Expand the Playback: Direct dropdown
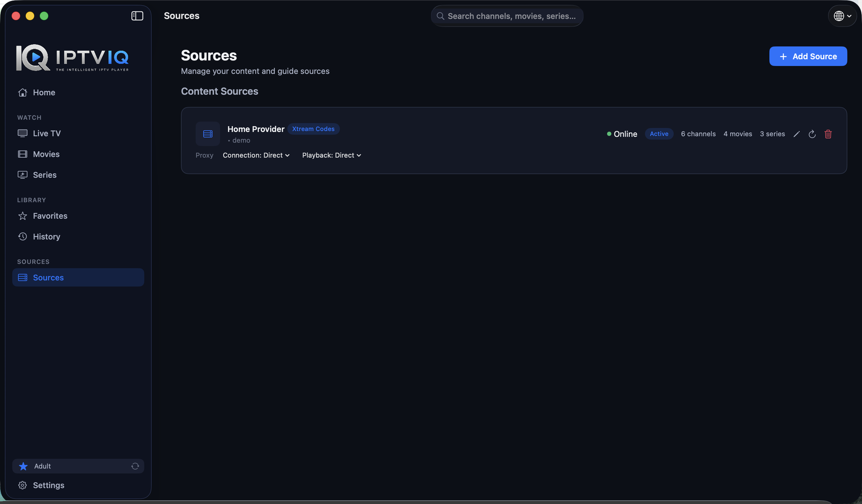This screenshot has width=862, height=504. [331, 156]
